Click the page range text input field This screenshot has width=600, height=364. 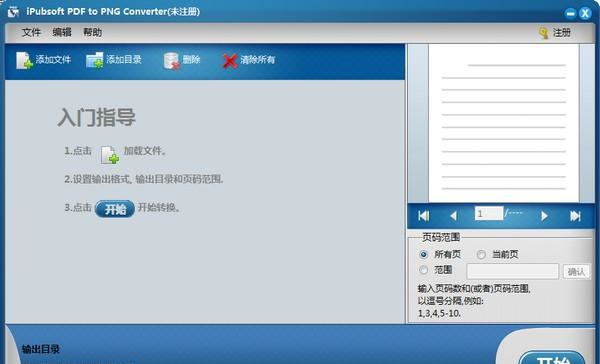513,271
